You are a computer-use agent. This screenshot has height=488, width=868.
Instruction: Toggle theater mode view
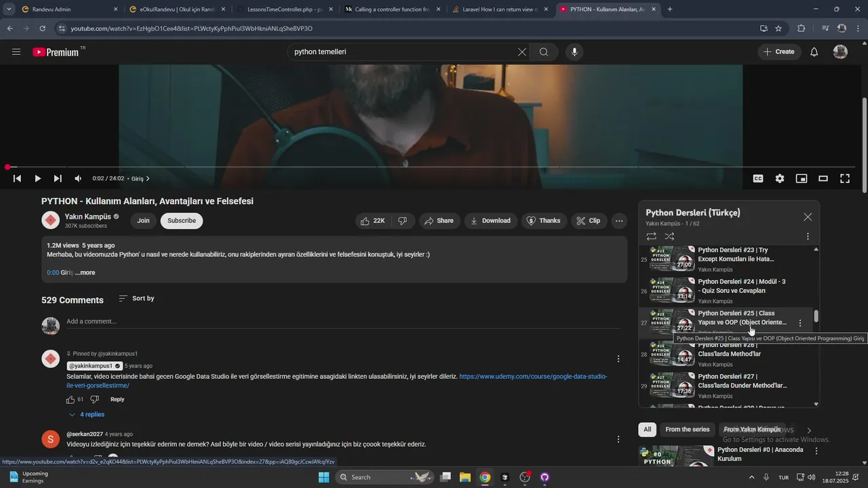tap(823, 178)
